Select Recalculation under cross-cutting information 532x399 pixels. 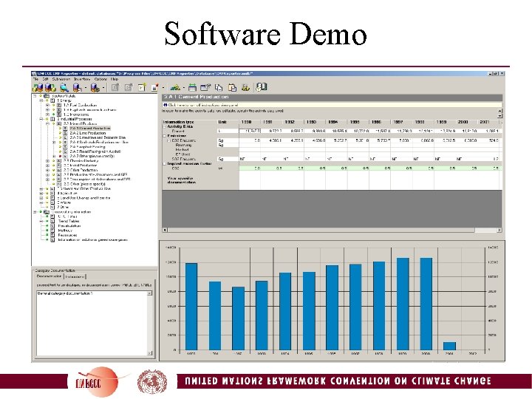coord(69,225)
